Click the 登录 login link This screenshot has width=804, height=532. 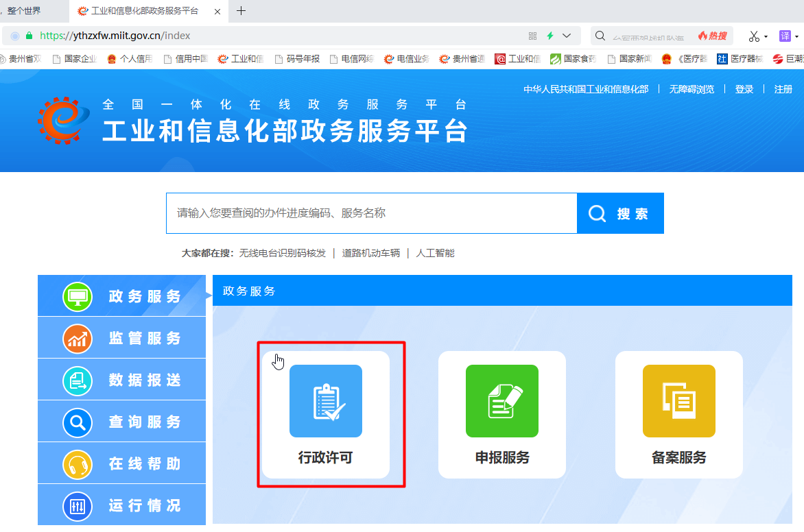pyautogui.click(x=744, y=89)
